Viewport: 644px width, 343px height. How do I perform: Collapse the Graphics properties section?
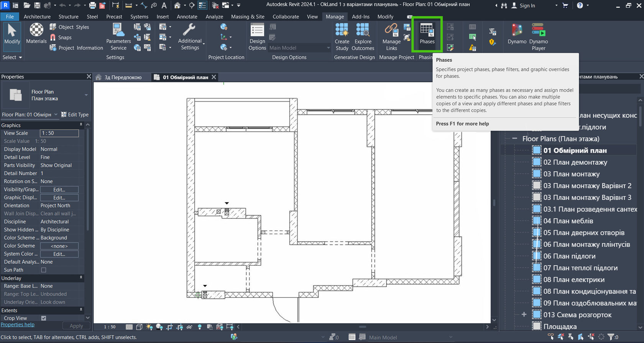tap(81, 125)
